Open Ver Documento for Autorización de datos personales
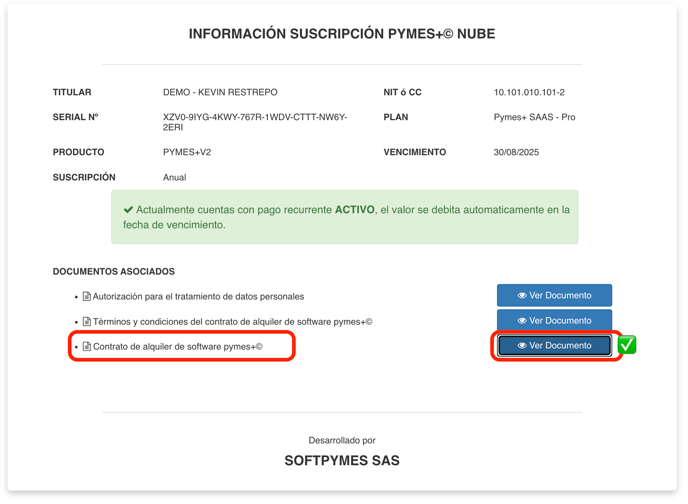This screenshot has height=504, width=688. point(554,295)
